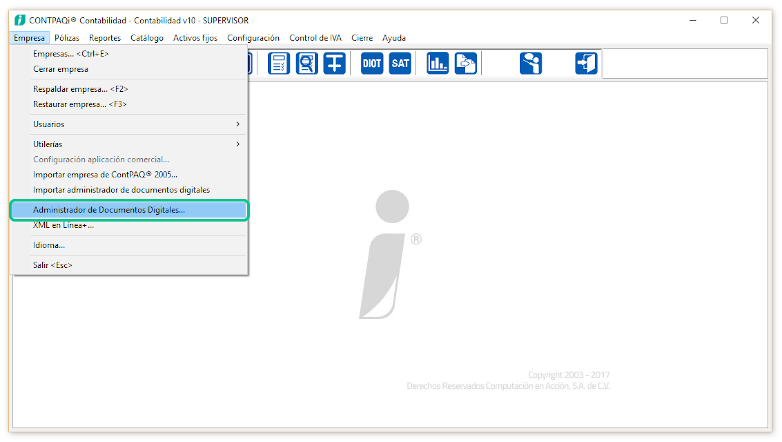This screenshot has height=442, width=782.
Task: Open the Pólizas menu
Action: (x=67, y=38)
